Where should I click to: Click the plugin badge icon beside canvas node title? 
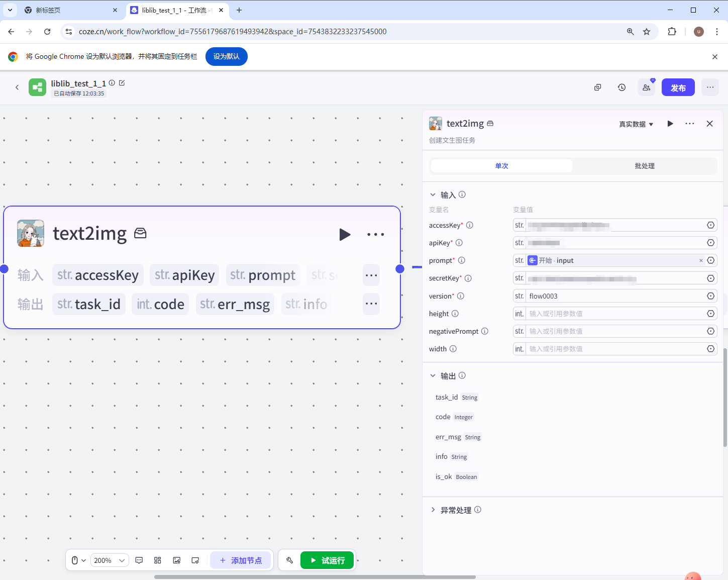(x=140, y=233)
